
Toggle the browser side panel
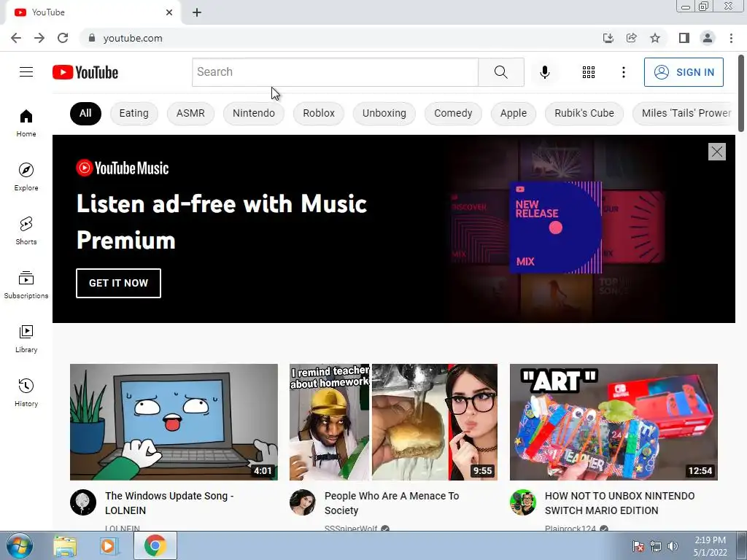tap(684, 38)
